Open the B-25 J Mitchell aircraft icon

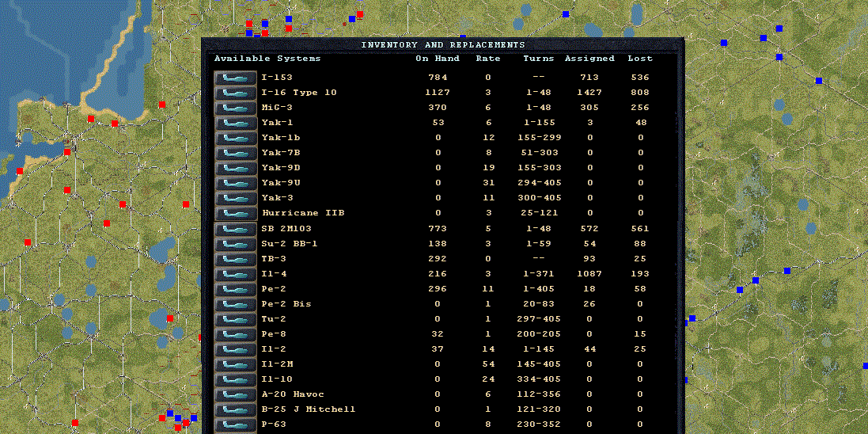click(236, 409)
